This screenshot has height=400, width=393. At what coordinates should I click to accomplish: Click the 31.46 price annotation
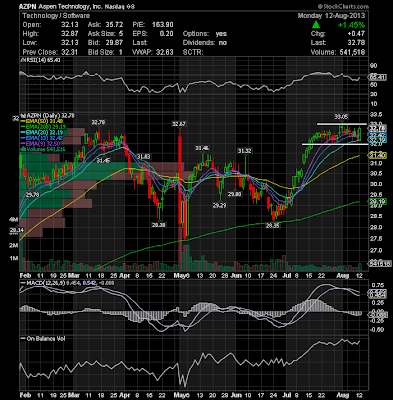pyautogui.click(x=202, y=148)
